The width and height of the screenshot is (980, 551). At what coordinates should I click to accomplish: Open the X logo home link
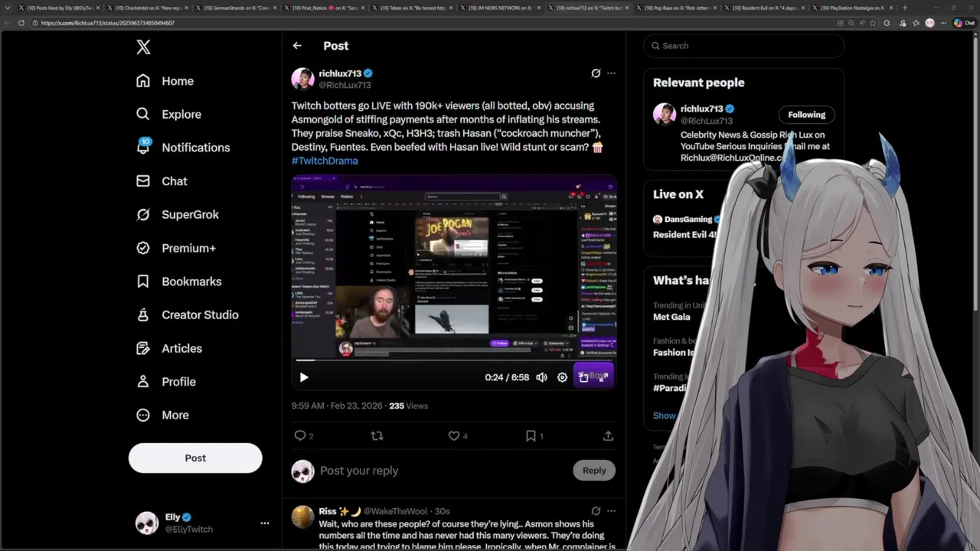[143, 47]
